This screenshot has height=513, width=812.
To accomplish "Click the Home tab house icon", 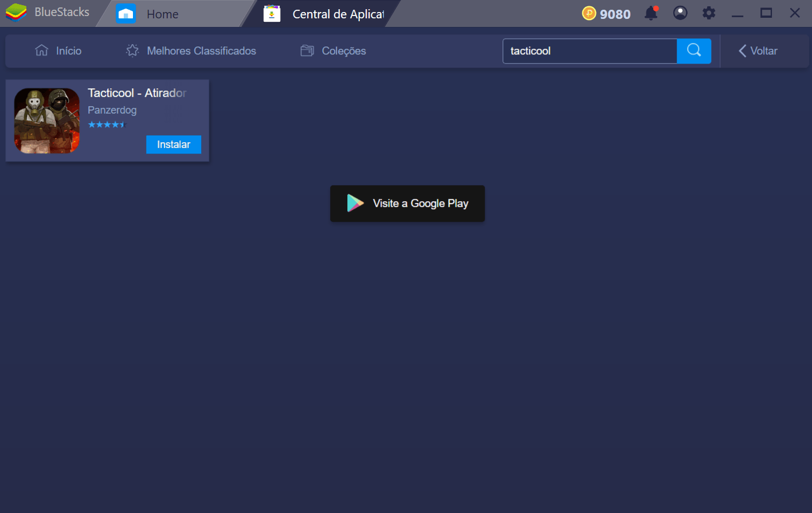I will (x=125, y=14).
